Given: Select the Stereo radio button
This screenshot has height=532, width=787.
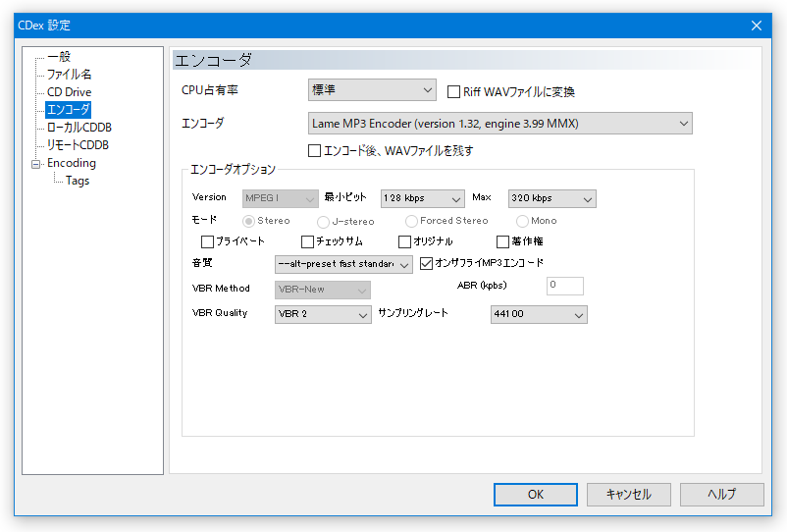Looking at the screenshot, I should (248, 221).
